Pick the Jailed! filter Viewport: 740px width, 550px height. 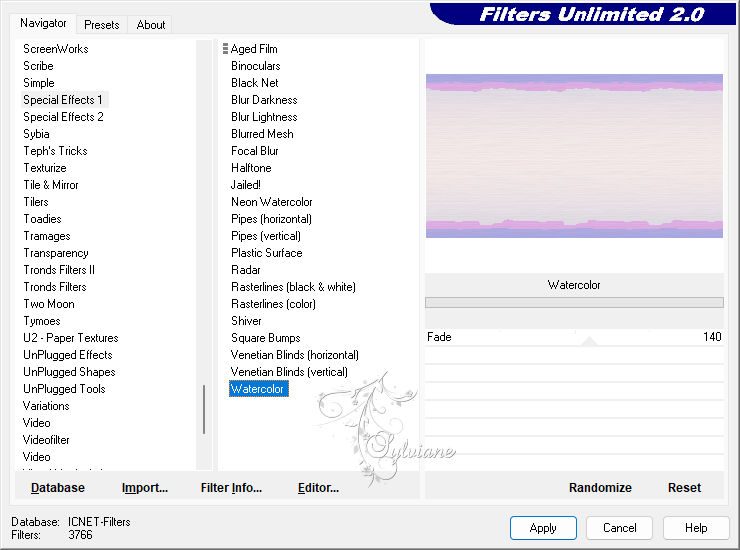coord(246,185)
